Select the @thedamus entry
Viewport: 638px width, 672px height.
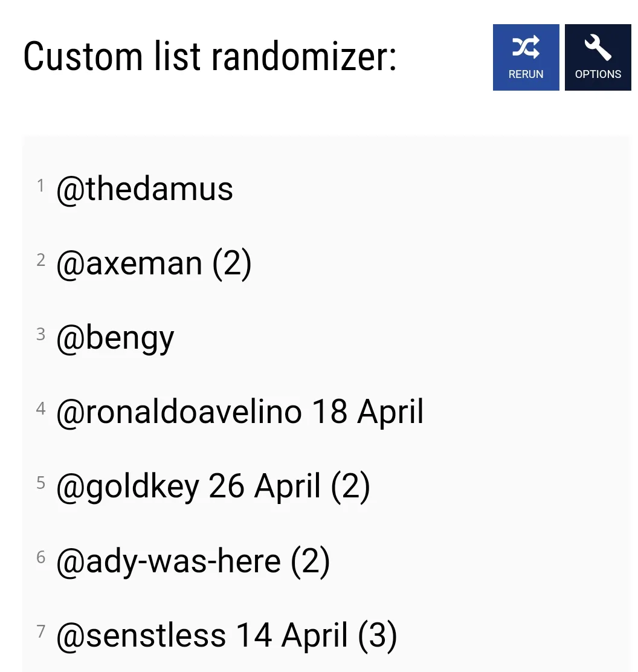145,189
